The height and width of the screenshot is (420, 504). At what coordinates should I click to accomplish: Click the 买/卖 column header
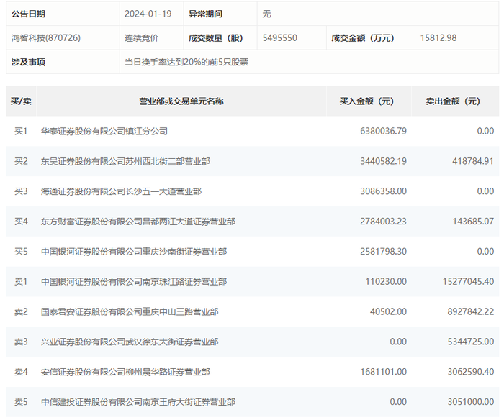[21, 101]
